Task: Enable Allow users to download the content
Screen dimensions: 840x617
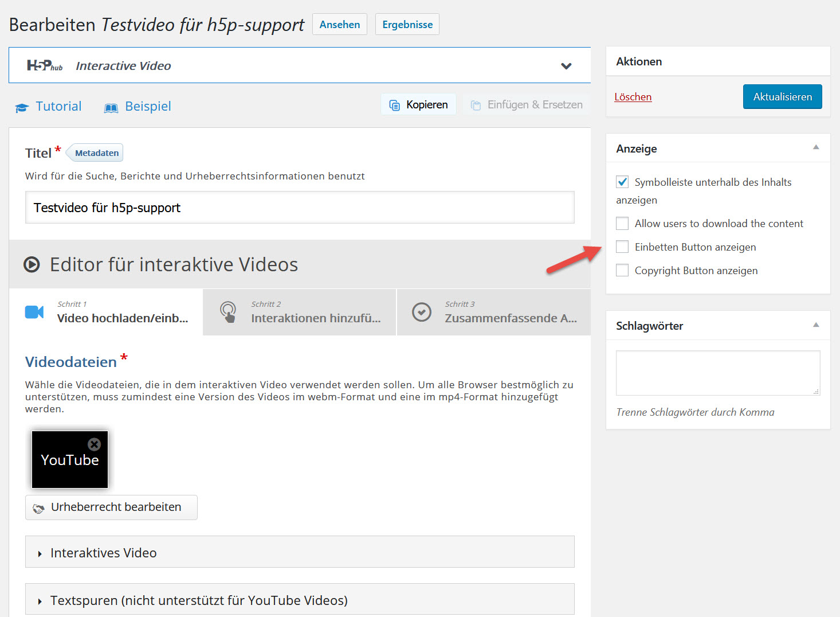Action: (x=622, y=223)
